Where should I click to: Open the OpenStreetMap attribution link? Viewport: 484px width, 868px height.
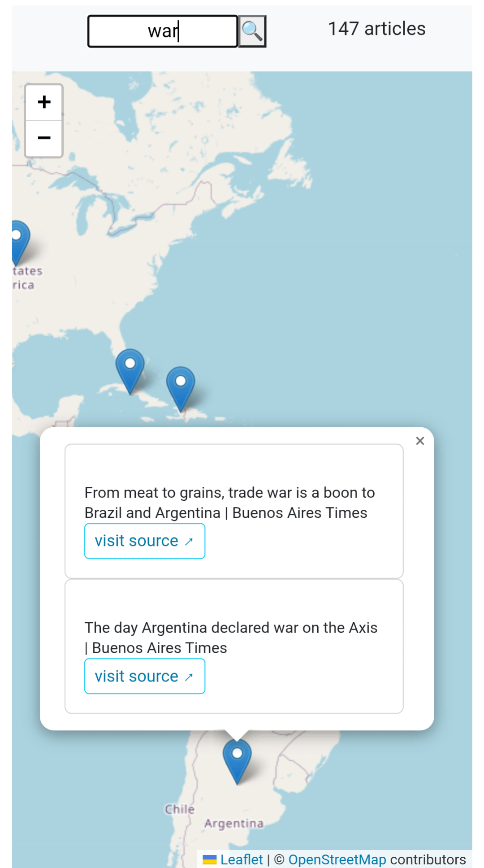[337, 859]
